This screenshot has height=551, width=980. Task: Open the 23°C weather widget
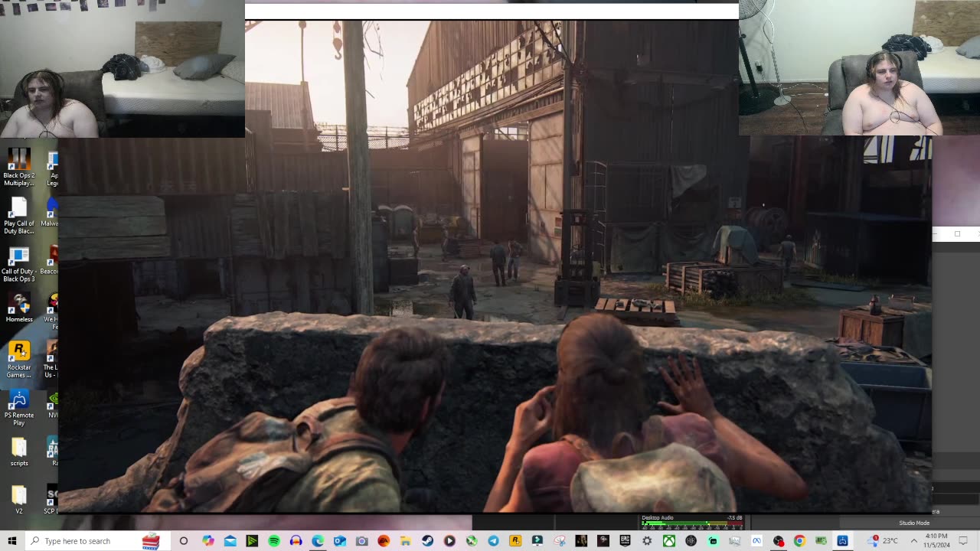(883, 541)
